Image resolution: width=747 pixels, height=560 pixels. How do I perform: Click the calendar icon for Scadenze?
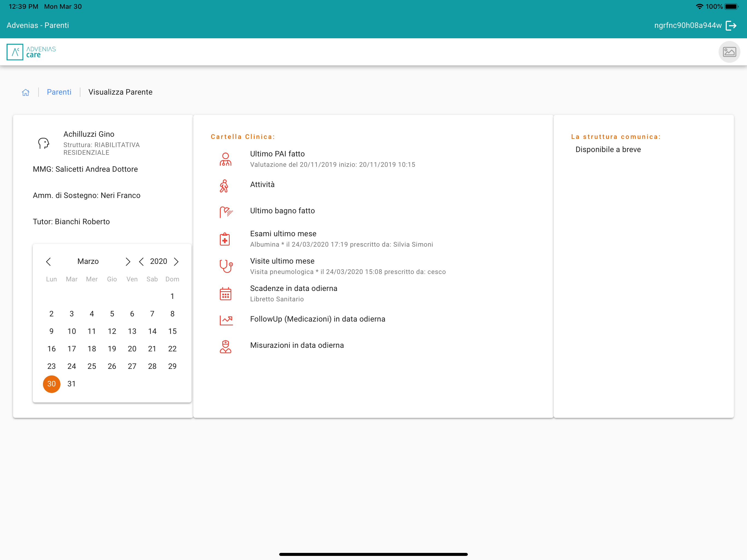click(x=225, y=293)
